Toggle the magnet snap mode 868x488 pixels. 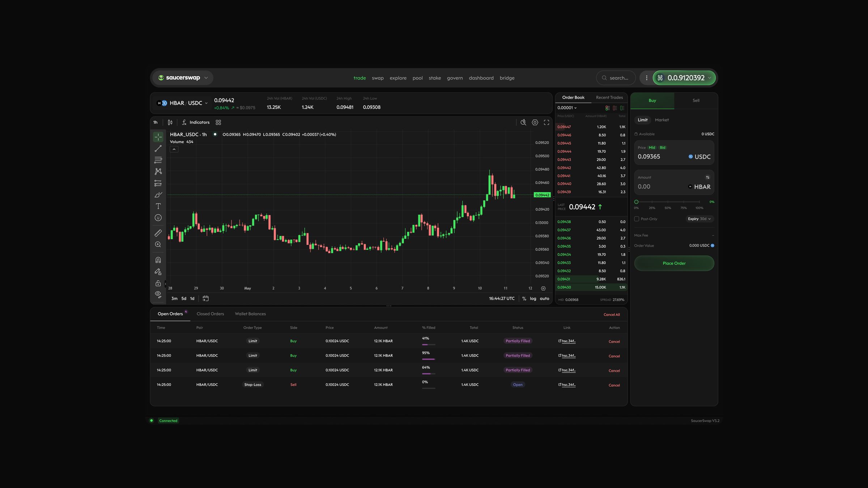coord(158,260)
